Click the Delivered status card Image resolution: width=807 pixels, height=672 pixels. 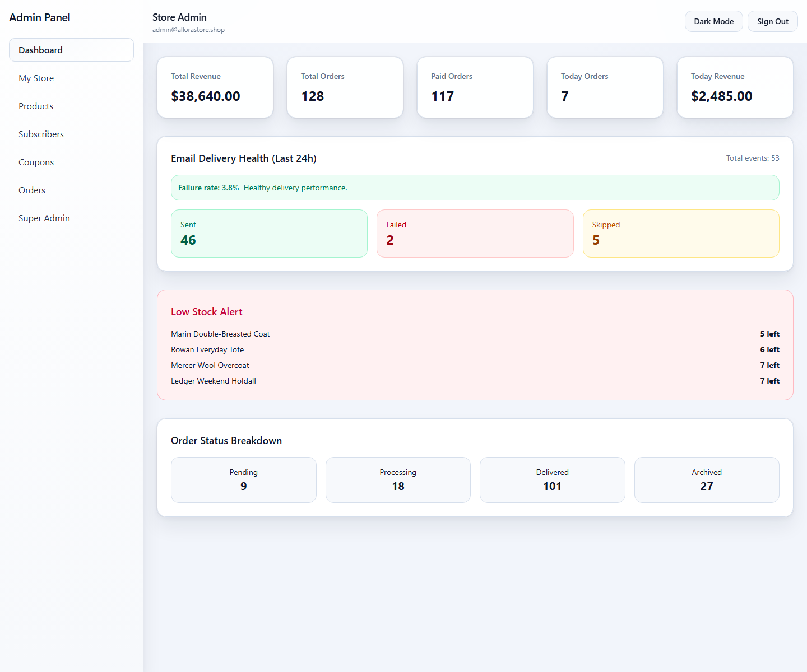[552, 480]
